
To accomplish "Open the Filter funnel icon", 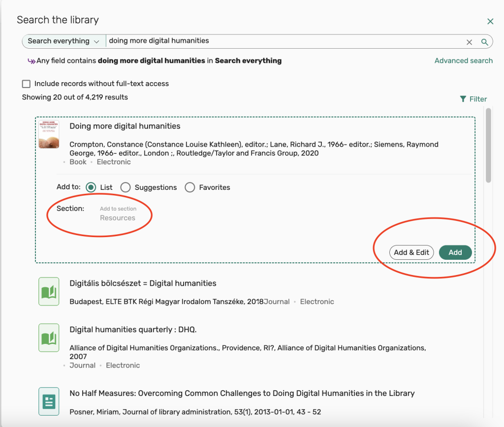I will 463,99.
